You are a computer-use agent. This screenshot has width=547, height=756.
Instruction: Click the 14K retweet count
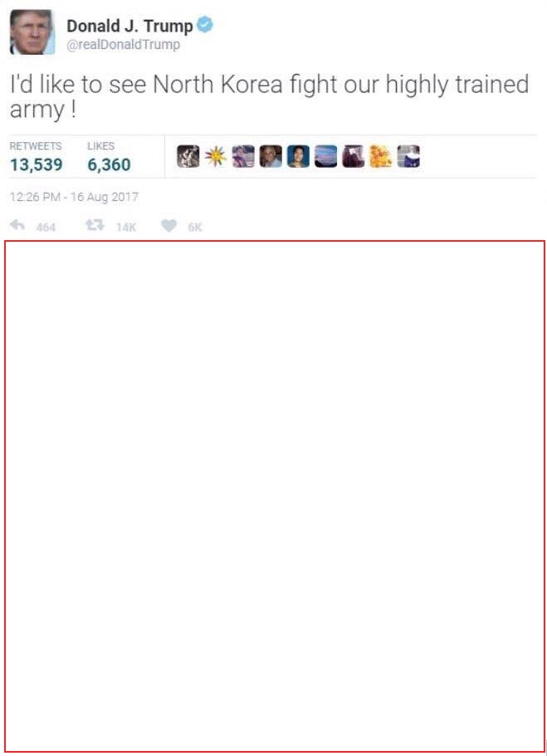click(126, 227)
